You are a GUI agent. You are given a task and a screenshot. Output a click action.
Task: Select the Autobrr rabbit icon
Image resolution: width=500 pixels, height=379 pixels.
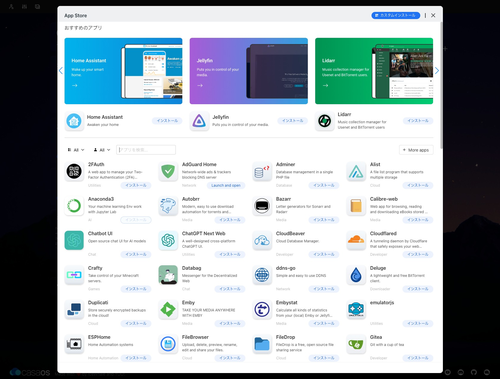(168, 206)
